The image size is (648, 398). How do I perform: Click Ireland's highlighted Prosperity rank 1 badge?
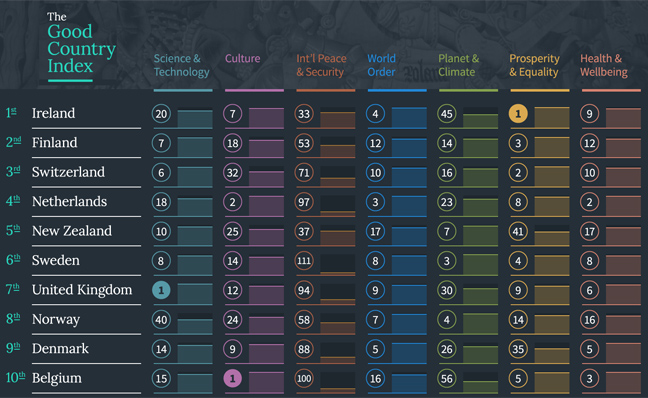coord(518,114)
